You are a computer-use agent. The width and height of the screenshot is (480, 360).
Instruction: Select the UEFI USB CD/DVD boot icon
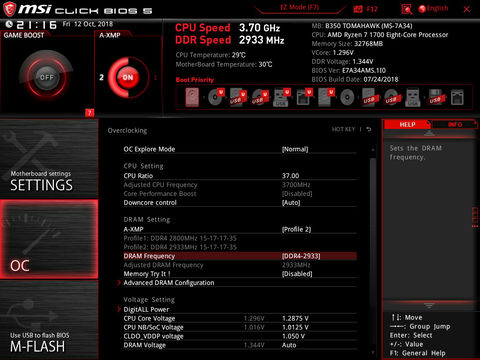(260, 97)
